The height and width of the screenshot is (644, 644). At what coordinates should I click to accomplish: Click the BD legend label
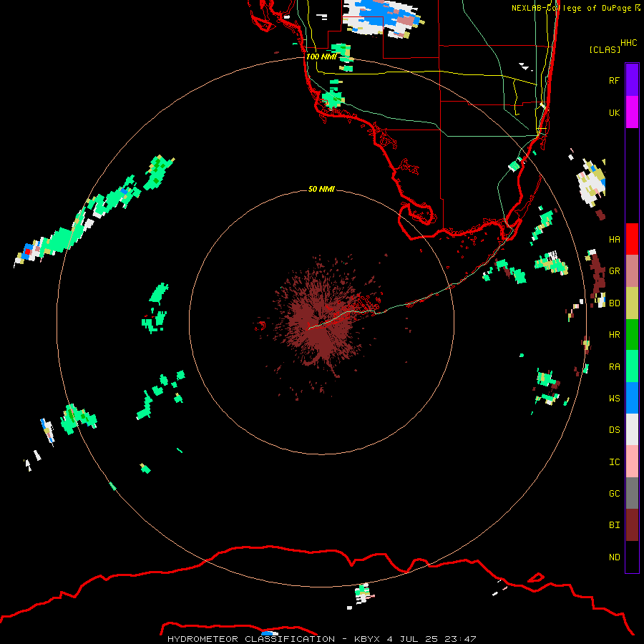[x=615, y=303]
